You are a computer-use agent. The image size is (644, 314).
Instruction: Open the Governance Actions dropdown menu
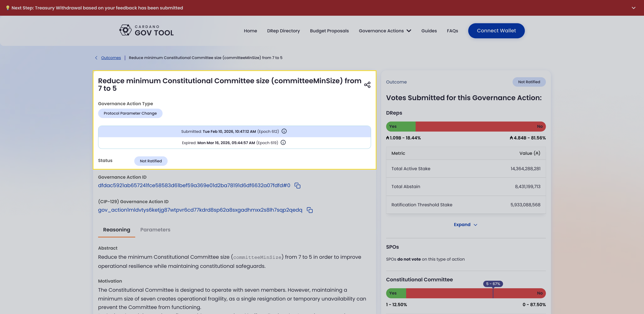[385, 31]
